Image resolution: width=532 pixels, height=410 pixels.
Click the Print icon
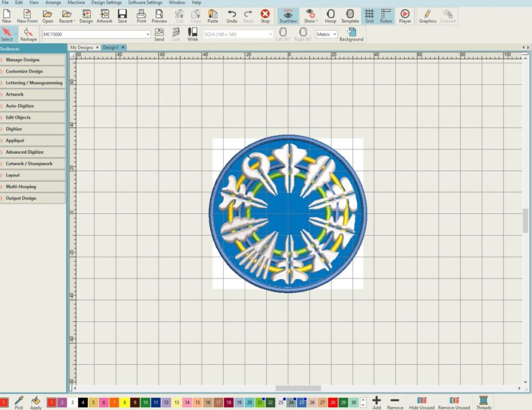point(141,16)
